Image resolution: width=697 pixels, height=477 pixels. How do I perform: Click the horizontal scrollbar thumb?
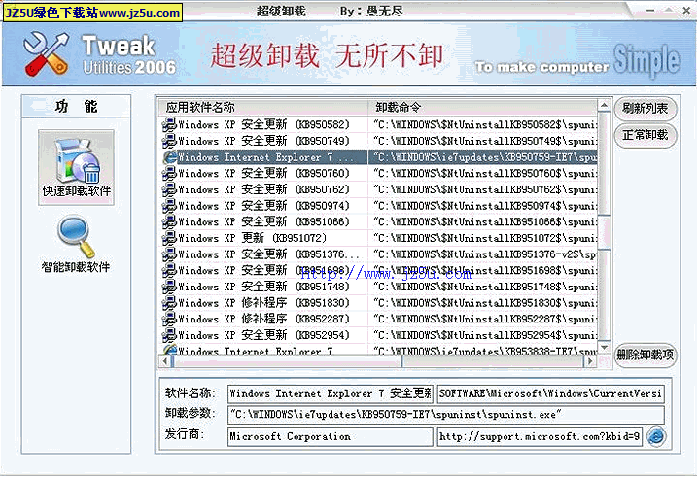(286, 361)
